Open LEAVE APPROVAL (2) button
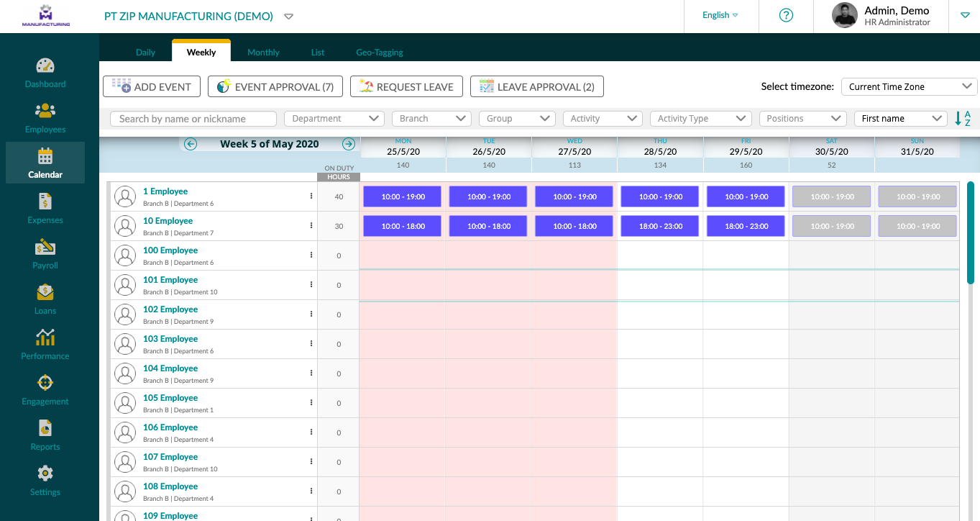The width and height of the screenshot is (980, 521). pos(536,86)
